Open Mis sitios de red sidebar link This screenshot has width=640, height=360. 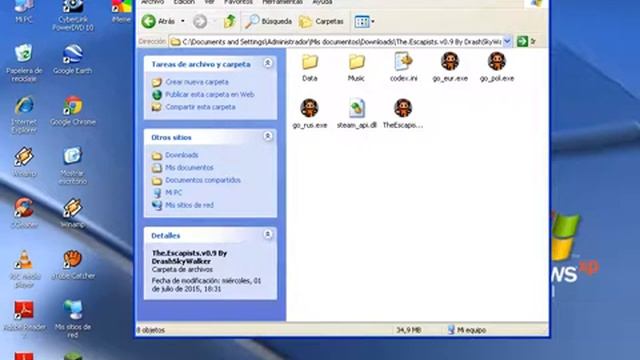click(189, 205)
